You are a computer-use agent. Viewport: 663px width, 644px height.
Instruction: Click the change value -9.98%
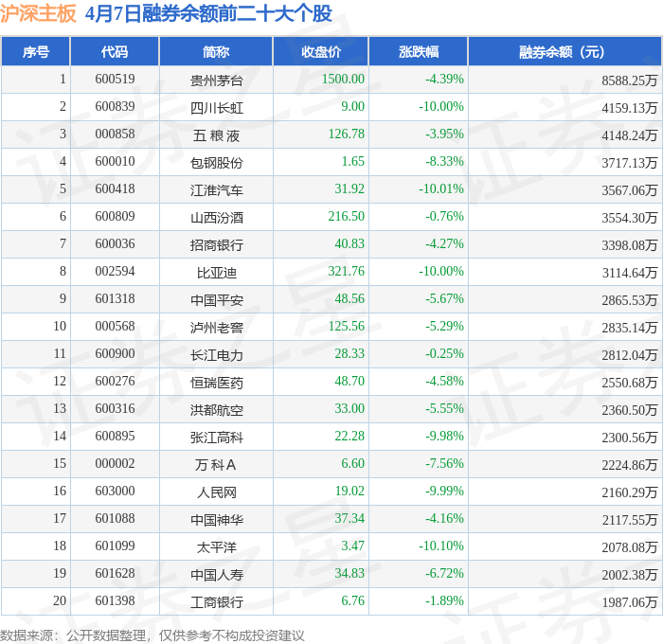point(444,436)
